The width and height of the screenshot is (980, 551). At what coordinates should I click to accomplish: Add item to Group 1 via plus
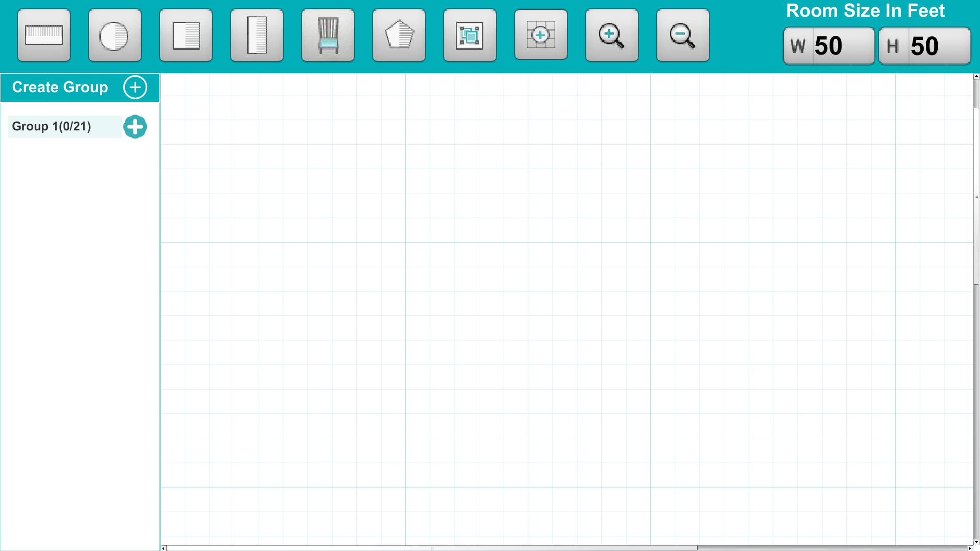tap(135, 127)
